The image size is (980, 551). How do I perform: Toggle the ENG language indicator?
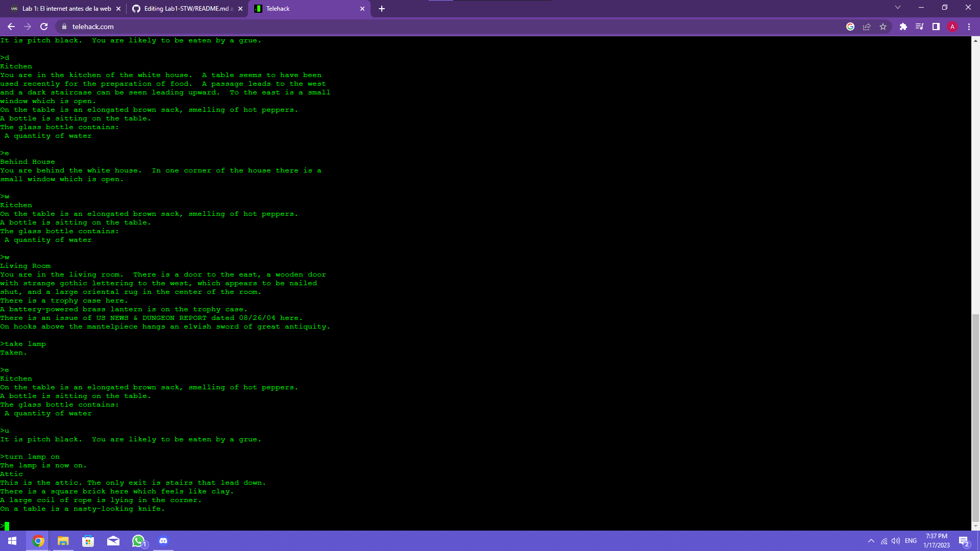pos(911,541)
